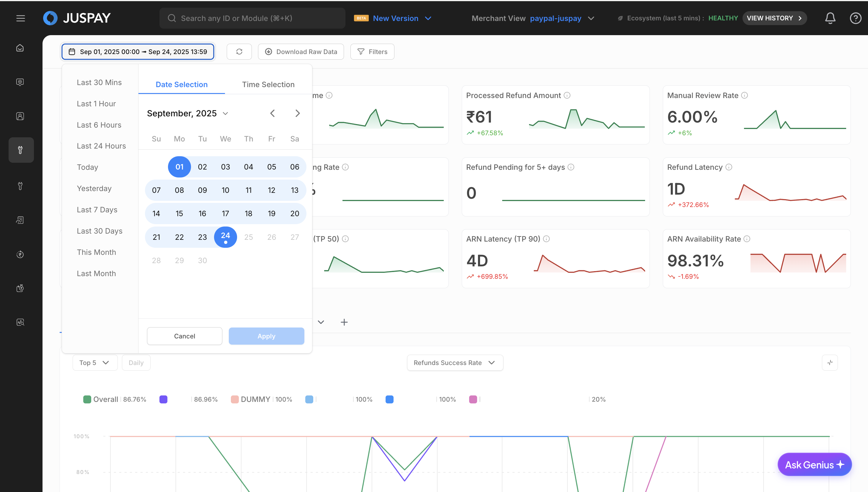The width and height of the screenshot is (868, 492).
Task: Click the refresh data icon button
Action: (239, 52)
